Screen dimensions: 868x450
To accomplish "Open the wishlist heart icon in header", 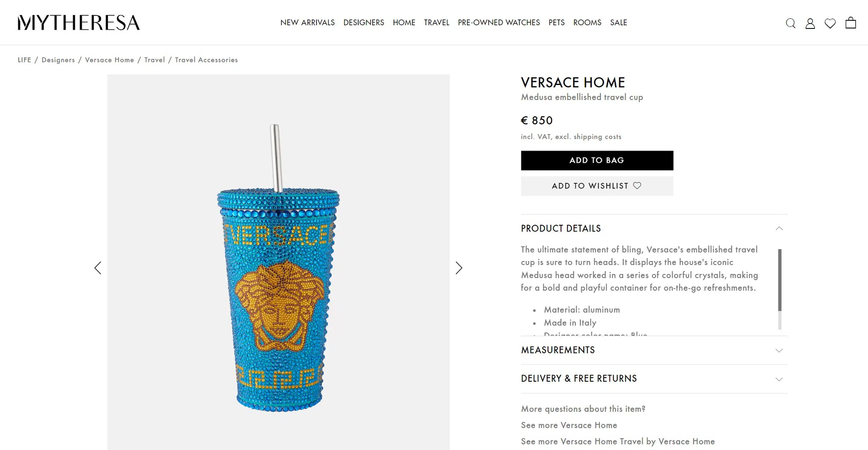I will [830, 23].
